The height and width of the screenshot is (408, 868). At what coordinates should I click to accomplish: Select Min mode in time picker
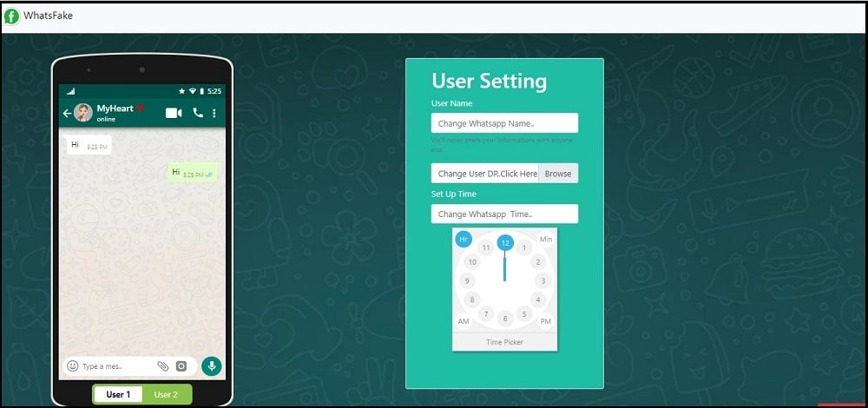tap(546, 239)
